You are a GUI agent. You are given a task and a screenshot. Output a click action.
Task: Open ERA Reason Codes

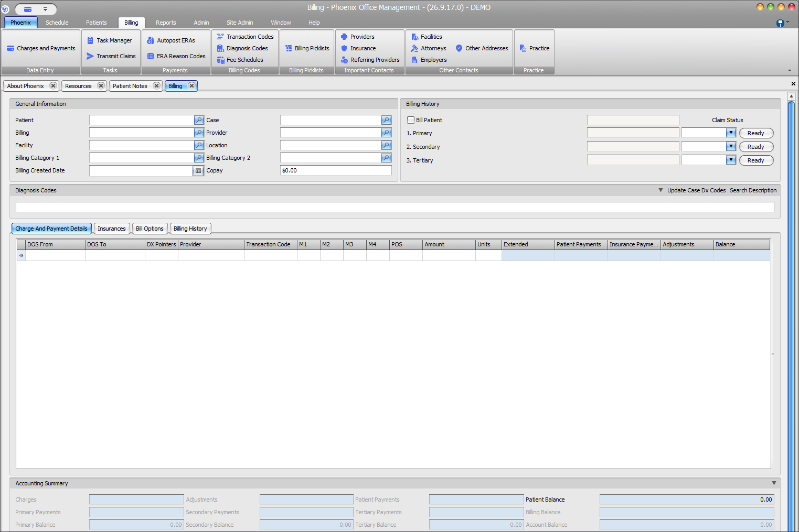[x=176, y=56]
